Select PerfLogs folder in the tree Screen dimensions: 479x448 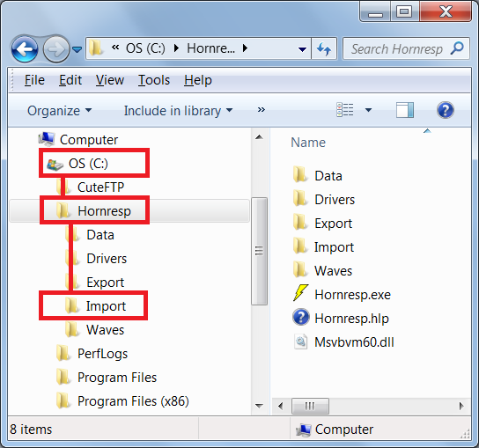click(102, 354)
